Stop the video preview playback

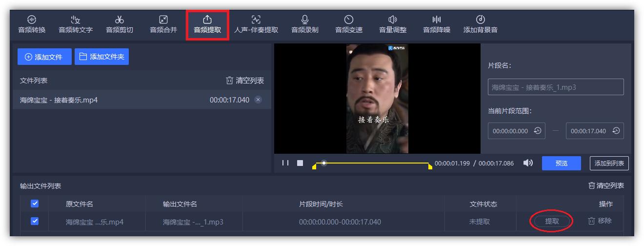tap(300, 163)
